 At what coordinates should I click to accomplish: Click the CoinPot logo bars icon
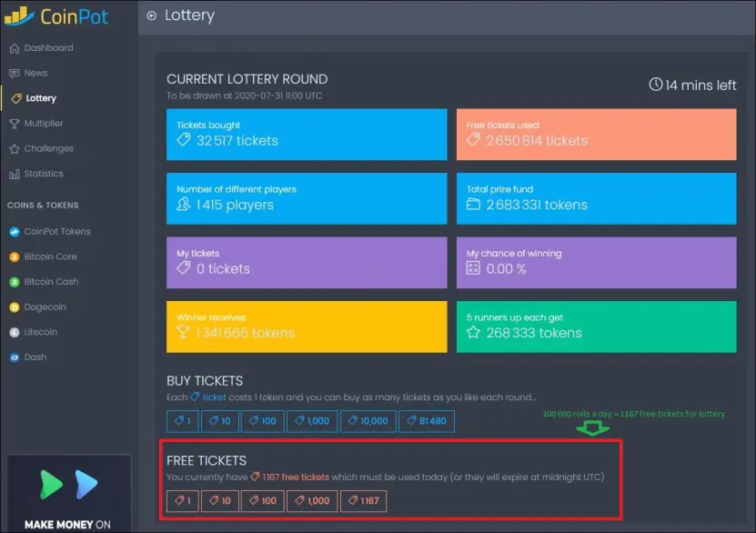pyautogui.click(x=19, y=15)
